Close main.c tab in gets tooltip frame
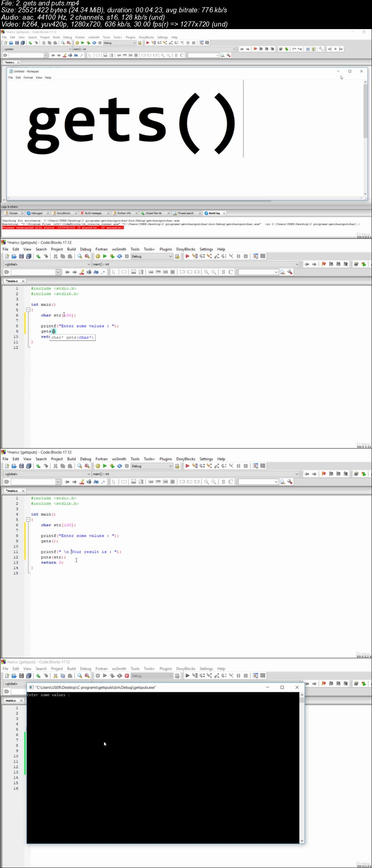The width and height of the screenshot is (372, 868). point(23,281)
